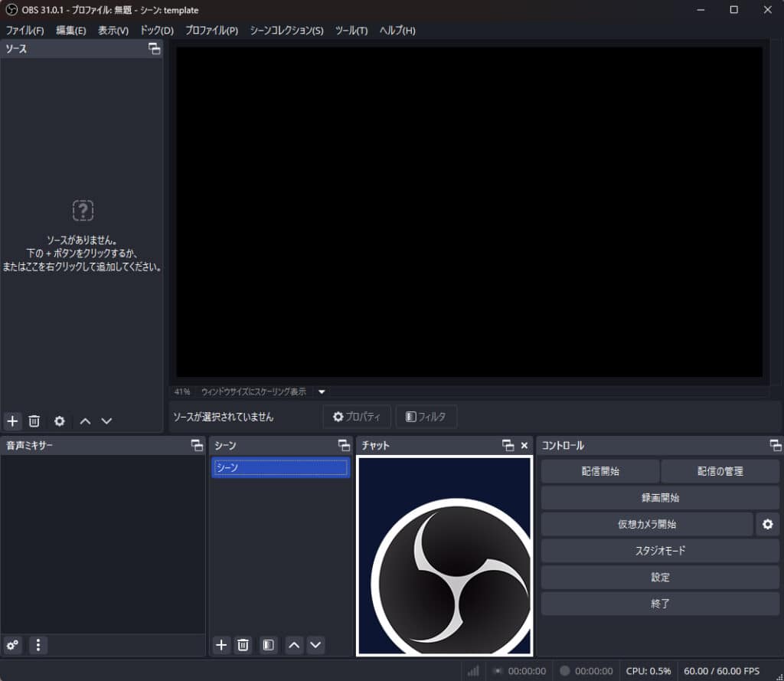Screen dimensions: 784x681
Task: Open source properties gear icon in ソース panel
Action: (x=60, y=421)
